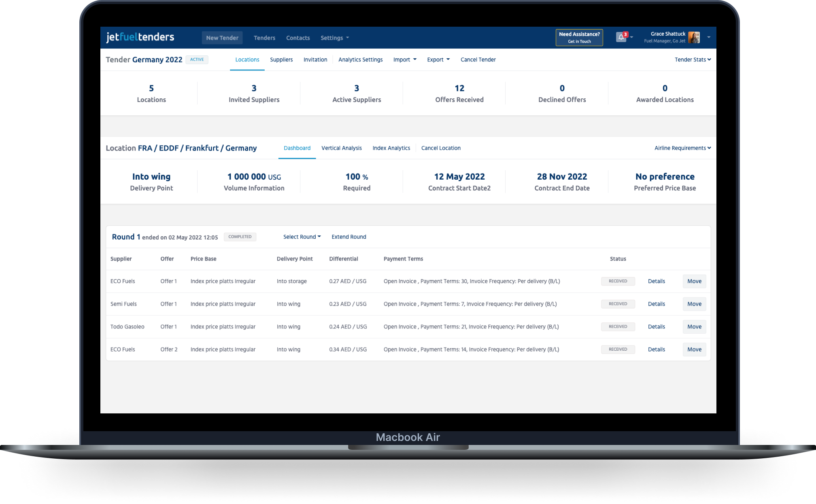Expand Airline Requirements section
Viewport: 816px width, 504px height.
[x=682, y=148]
